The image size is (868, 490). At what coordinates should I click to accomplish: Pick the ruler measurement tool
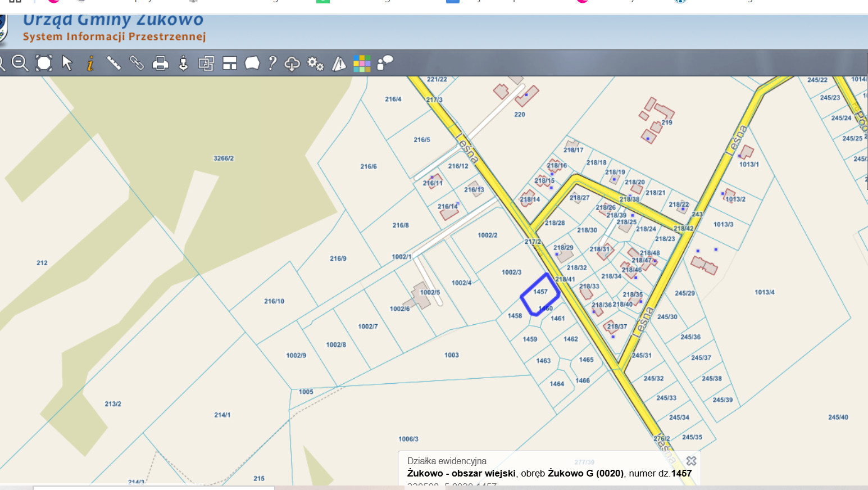(113, 63)
